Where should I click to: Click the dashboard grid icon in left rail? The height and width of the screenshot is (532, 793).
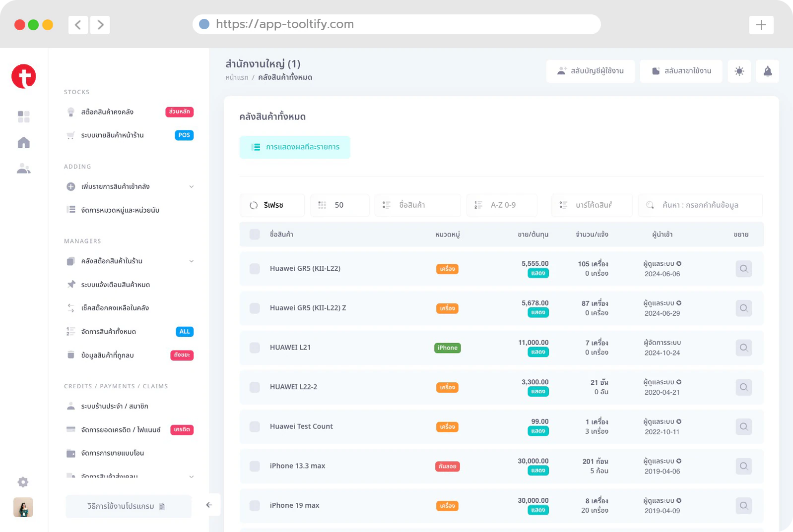click(x=24, y=117)
